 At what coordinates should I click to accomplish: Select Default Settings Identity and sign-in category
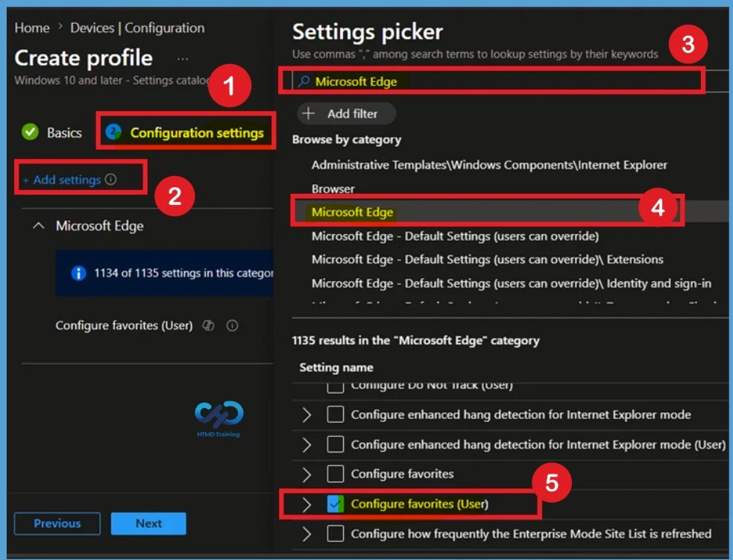(512, 283)
